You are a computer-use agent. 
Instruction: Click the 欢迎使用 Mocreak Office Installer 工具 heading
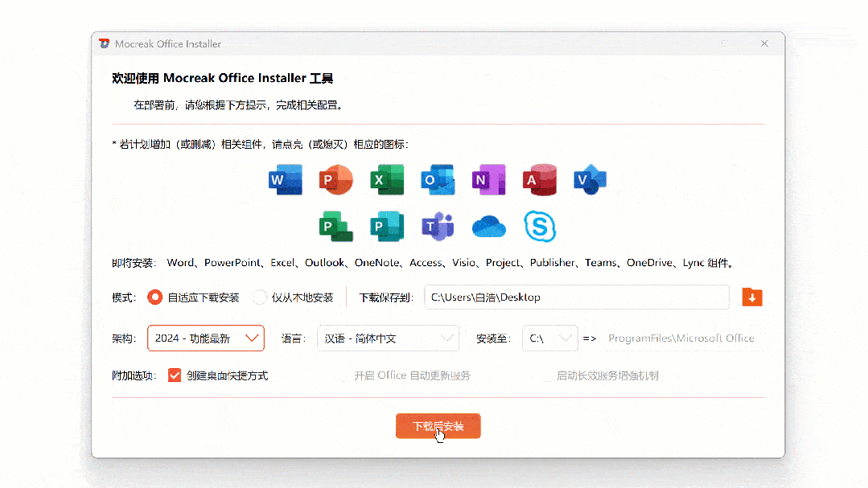tap(223, 78)
